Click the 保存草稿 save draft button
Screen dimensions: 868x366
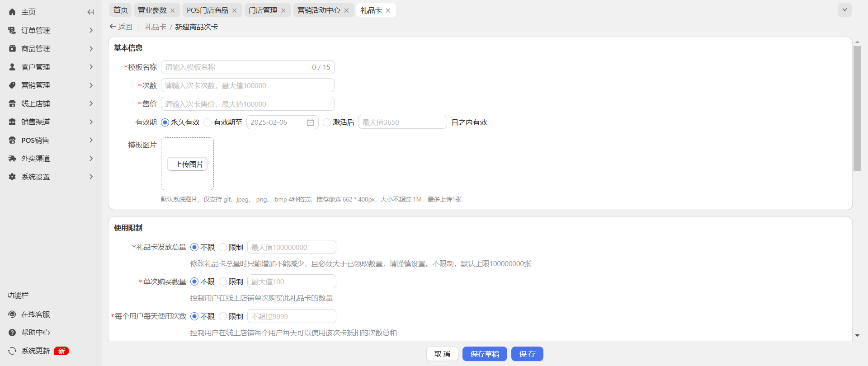[x=485, y=354]
